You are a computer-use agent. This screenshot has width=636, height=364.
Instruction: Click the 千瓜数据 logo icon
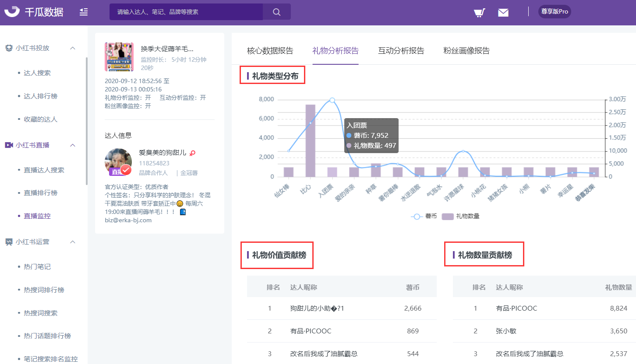(x=12, y=12)
